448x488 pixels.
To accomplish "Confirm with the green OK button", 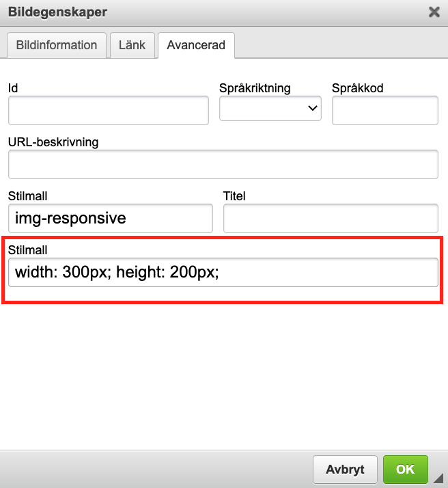I will 405,469.
